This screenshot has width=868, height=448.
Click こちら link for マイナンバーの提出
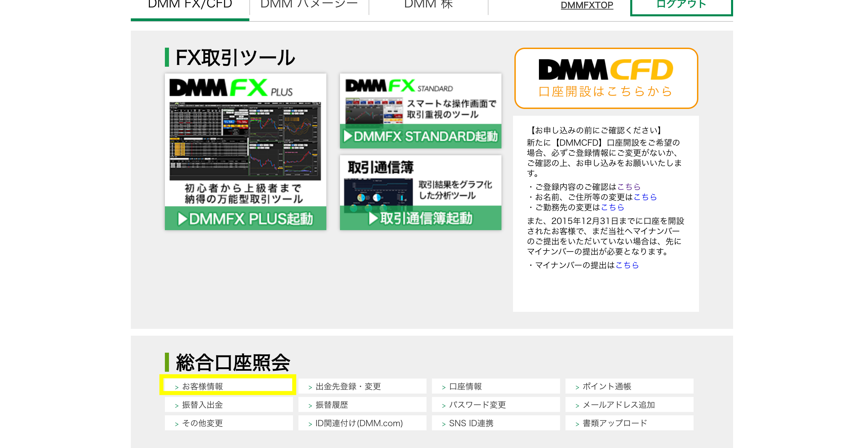click(627, 265)
